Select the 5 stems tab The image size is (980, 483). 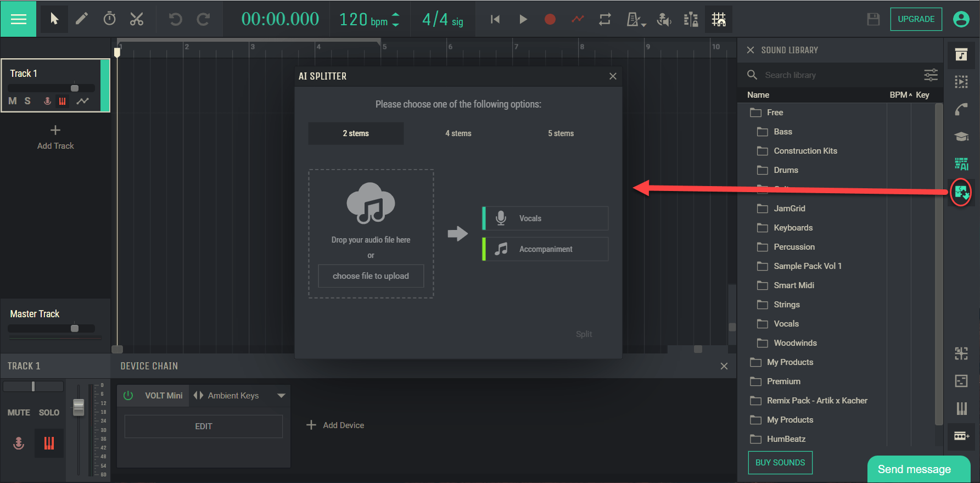(x=561, y=133)
